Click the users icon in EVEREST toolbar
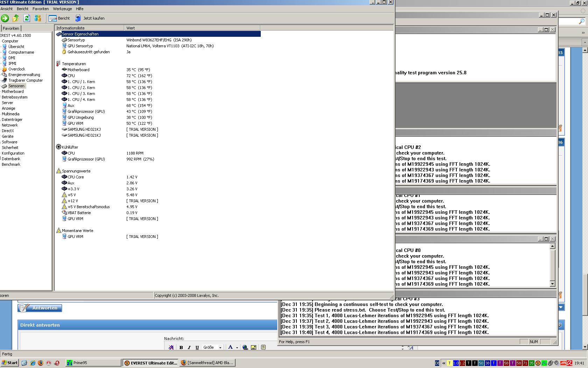 click(x=38, y=18)
